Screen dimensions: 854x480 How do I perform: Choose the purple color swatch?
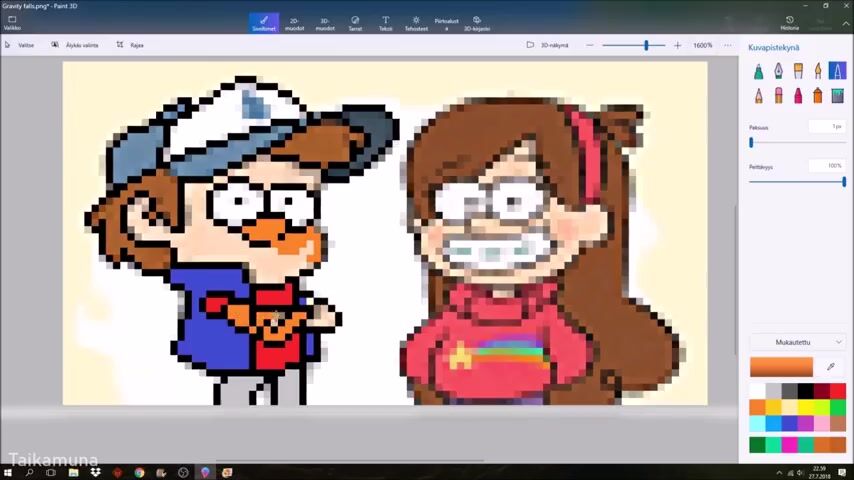pyautogui.click(x=806, y=423)
